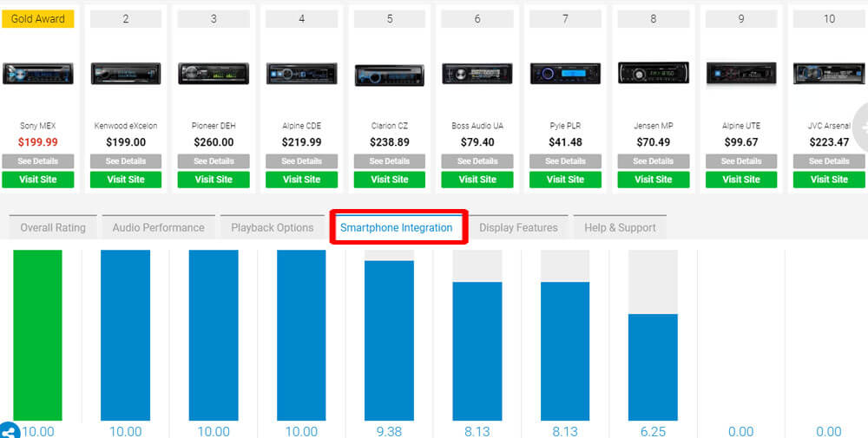Click the Pioneer DEH price $260.00
868x438 pixels.
214,142
